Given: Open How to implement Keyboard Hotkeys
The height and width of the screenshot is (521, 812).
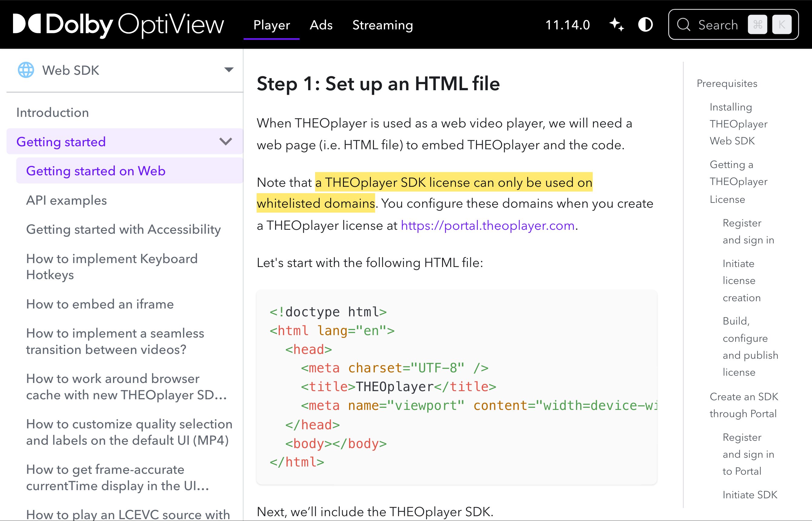Looking at the screenshot, I should click(x=112, y=267).
